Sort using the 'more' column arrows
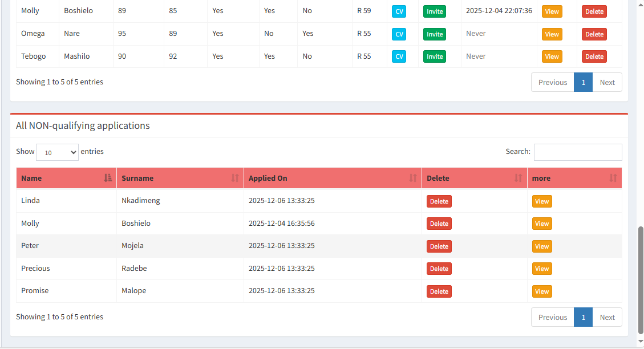 pyautogui.click(x=613, y=178)
